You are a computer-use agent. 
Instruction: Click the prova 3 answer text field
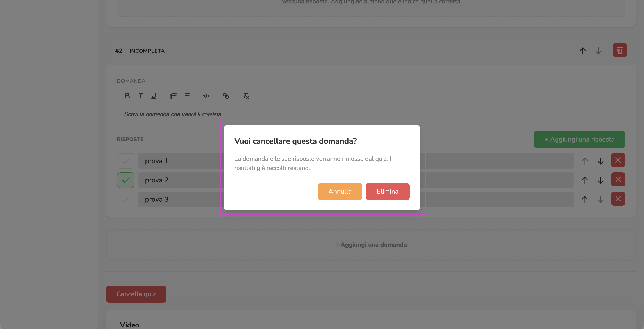pos(356,199)
